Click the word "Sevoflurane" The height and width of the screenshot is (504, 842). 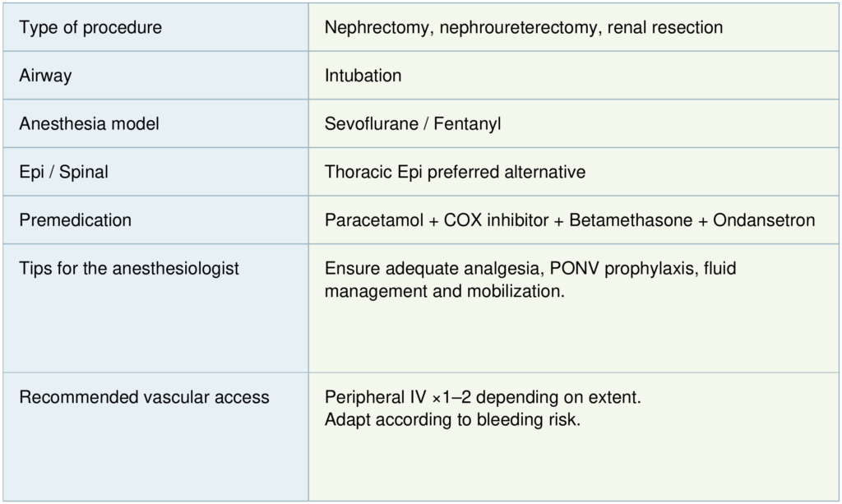click(x=368, y=124)
